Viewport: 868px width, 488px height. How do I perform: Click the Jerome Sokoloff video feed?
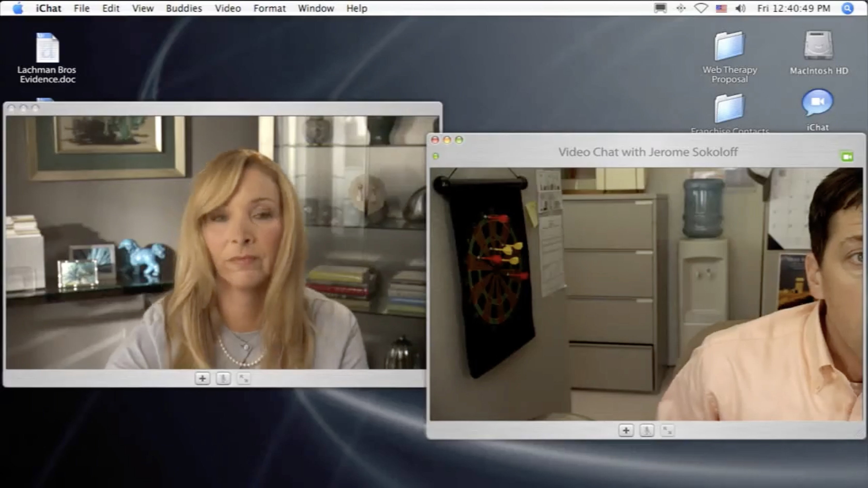[x=646, y=294]
